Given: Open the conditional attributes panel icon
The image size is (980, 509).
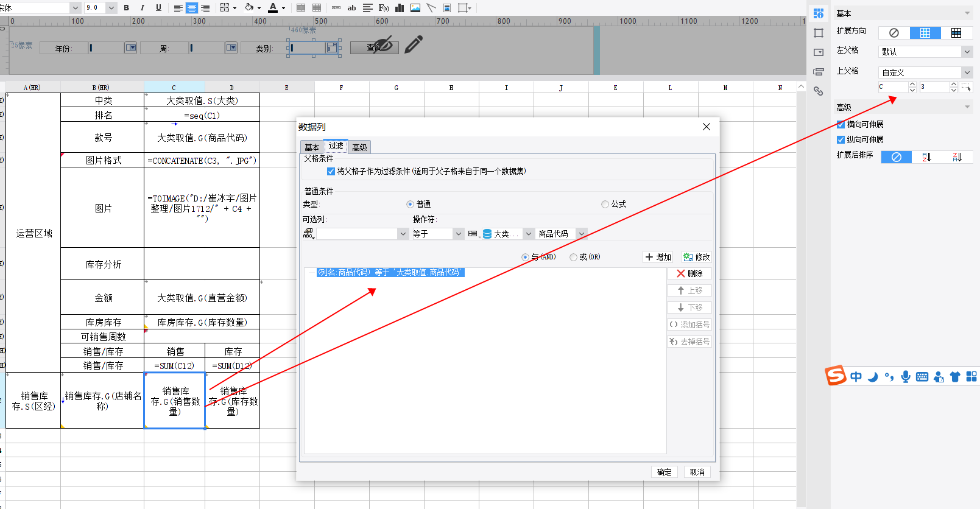Looking at the screenshot, I should [x=819, y=72].
